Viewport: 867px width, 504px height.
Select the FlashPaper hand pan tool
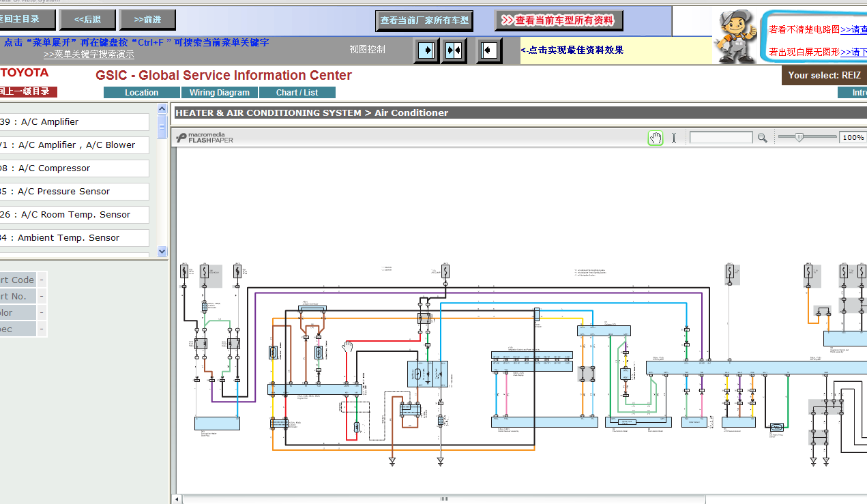655,138
